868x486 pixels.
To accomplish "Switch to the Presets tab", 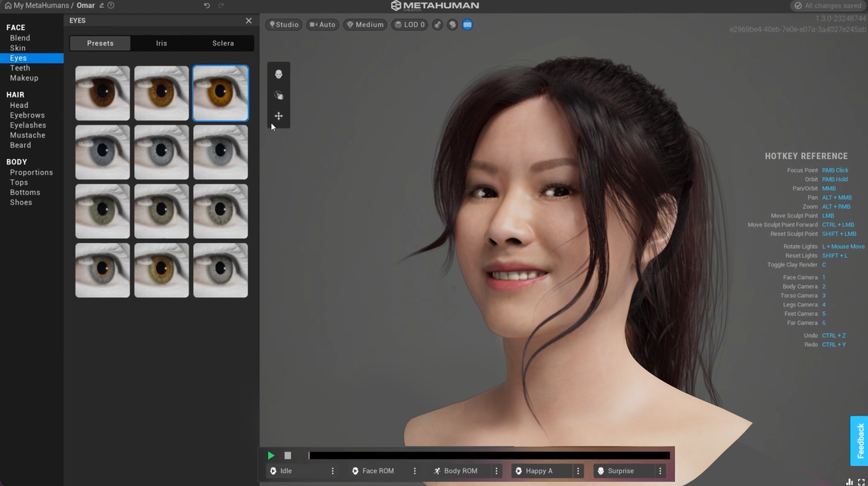I will coord(100,43).
